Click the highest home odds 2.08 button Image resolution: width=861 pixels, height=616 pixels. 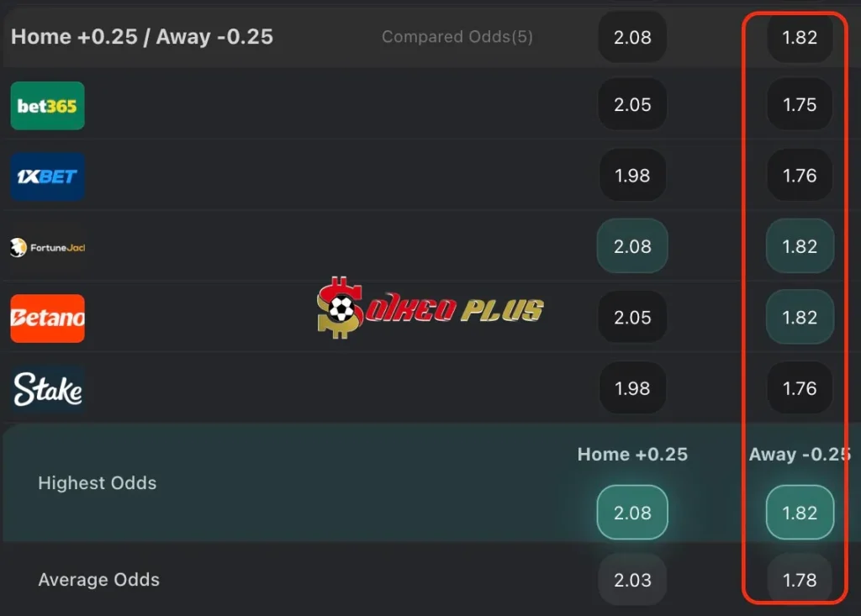click(x=632, y=512)
